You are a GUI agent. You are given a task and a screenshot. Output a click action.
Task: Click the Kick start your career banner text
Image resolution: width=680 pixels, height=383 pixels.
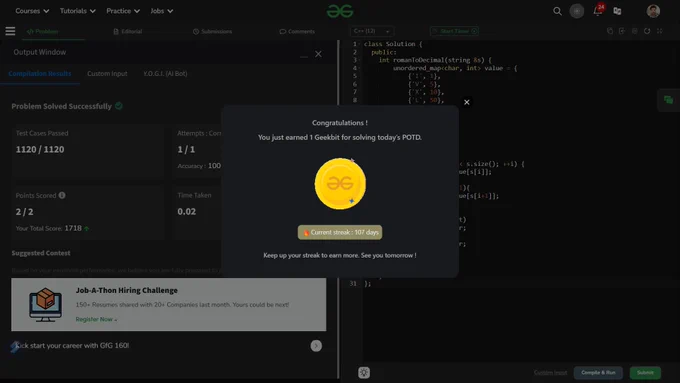pos(72,346)
